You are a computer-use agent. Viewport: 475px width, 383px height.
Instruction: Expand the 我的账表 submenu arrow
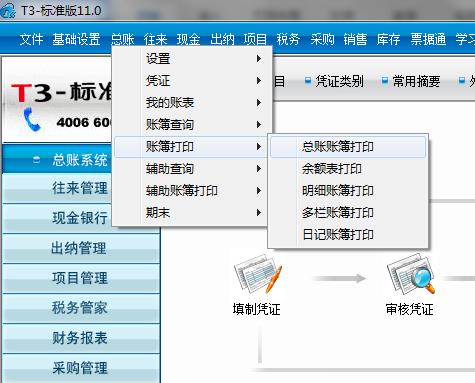click(259, 103)
